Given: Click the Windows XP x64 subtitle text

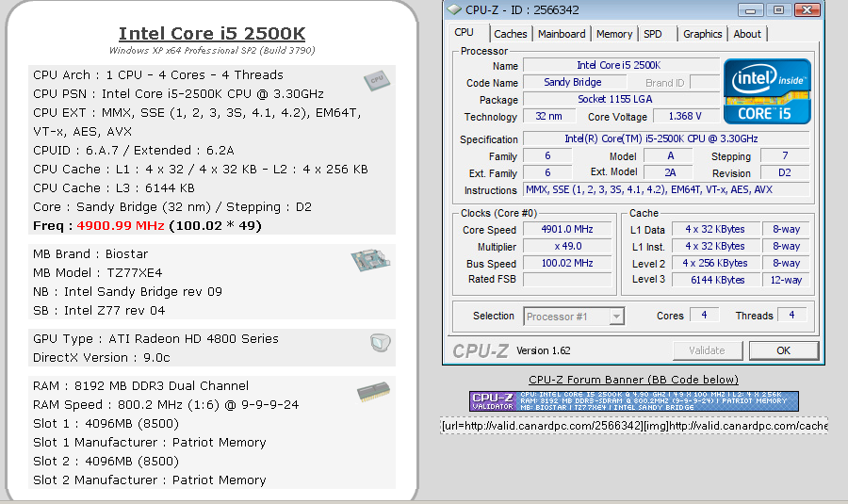Looking at the screenshot, I should [x=212, y=50].
